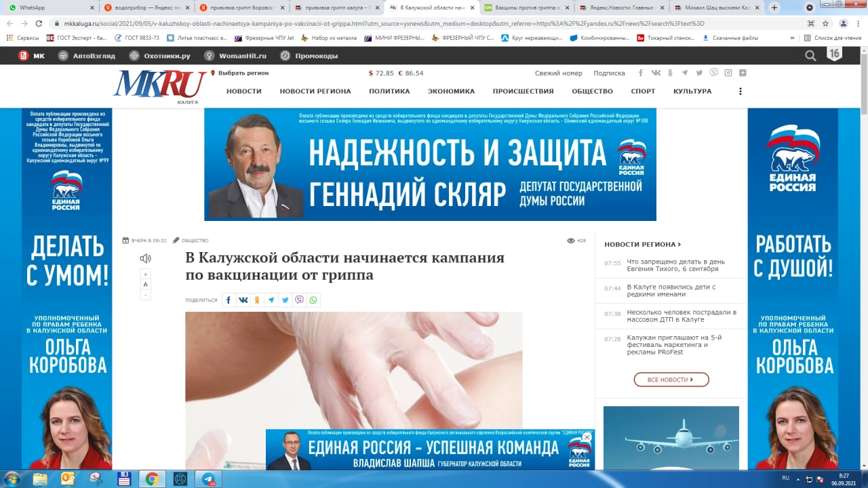Increase article font size plus button

click(145, 274)
